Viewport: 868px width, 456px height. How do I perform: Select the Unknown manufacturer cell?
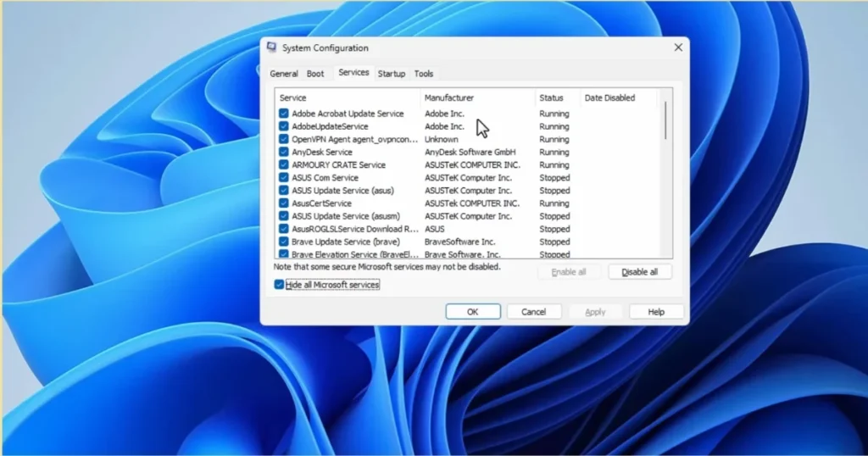[441, 139]
